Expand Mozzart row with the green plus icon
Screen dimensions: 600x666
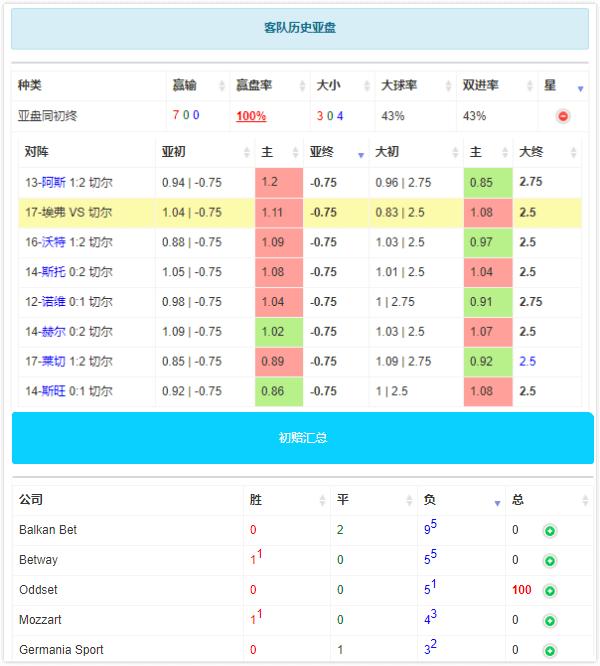pos(549,621)
